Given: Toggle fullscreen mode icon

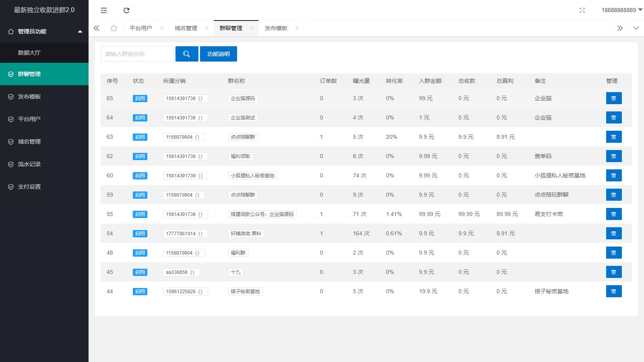Looking at the screenshot, I should point(582,10).
